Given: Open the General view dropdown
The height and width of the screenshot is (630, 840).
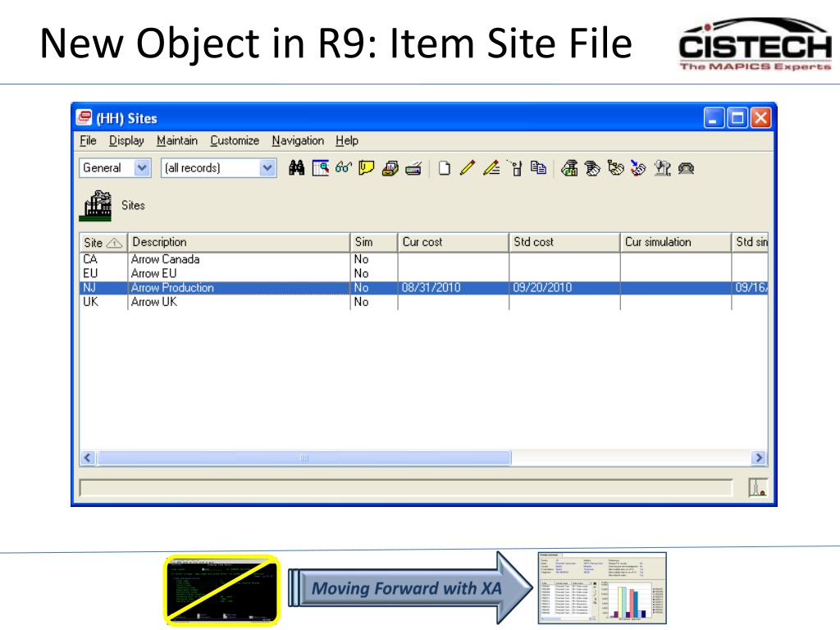Looking at the screenshot, I should [x=142, y=168].
